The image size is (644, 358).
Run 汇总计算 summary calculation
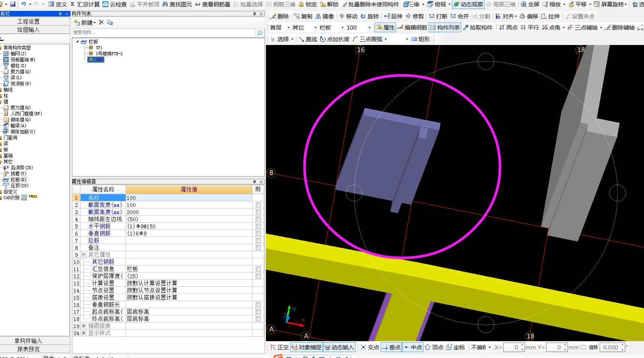[x=85, y=4]
